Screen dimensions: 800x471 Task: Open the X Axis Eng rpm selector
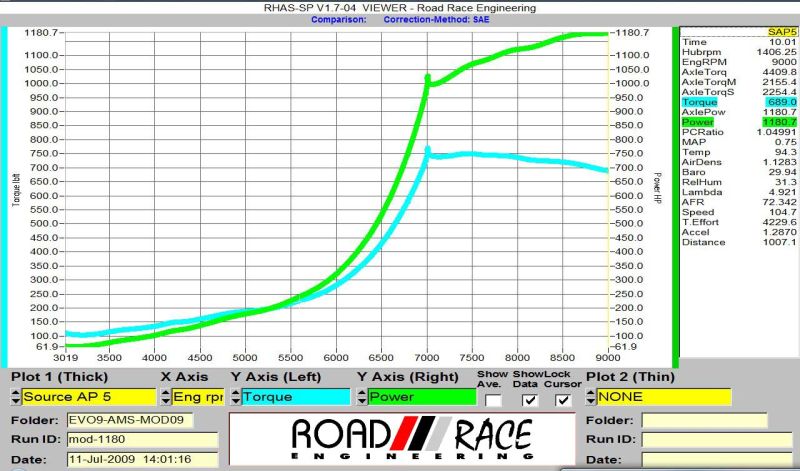(x=197, y=397)
